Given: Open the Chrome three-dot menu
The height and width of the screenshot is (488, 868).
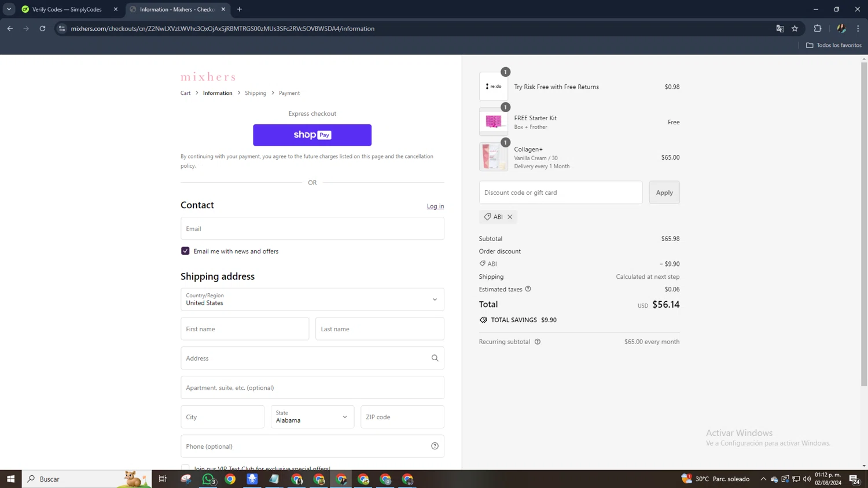Looking at the screenshot, I should click(858, 28).
